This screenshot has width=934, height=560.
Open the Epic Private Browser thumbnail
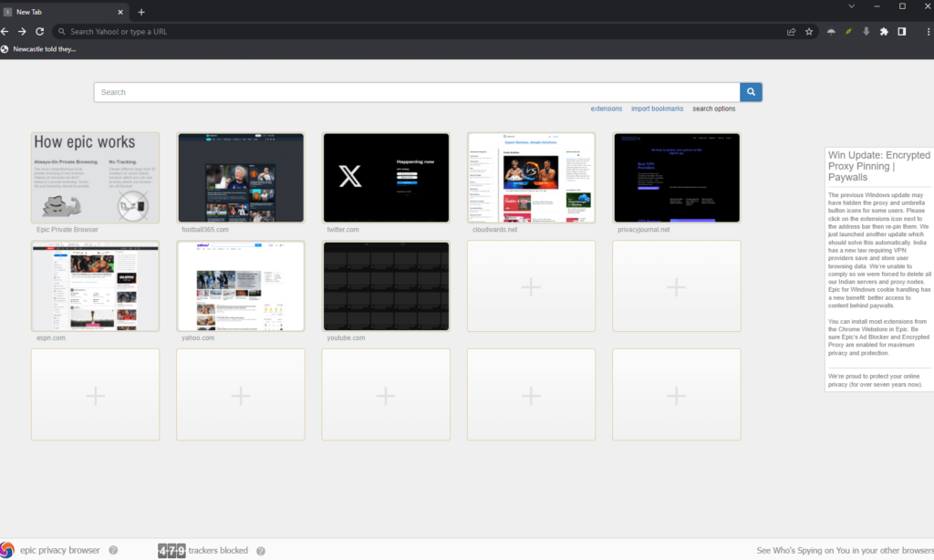point(95,178)
